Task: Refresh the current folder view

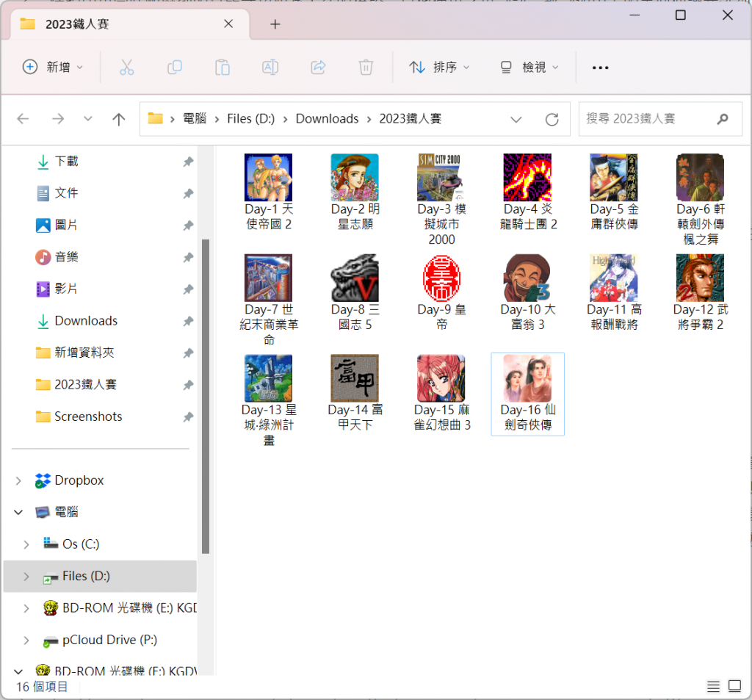Action: (x=552, y=119)
